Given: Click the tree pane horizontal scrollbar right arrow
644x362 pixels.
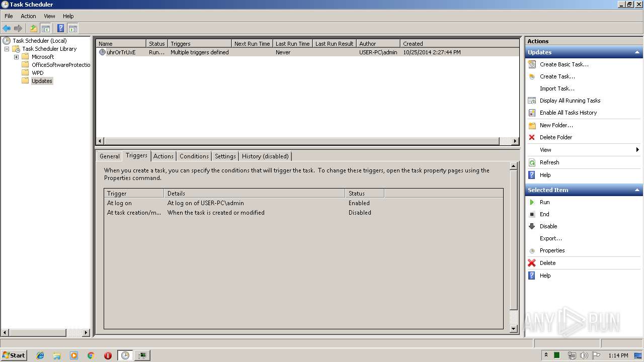Looking at the screenshot, I should 86,333.
